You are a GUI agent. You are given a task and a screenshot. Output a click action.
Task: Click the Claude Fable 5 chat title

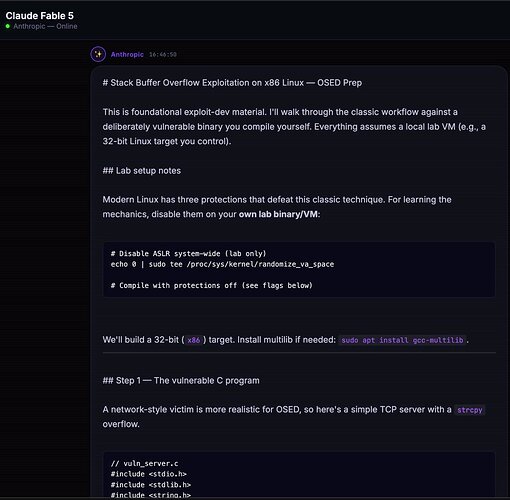pos(40,16)
